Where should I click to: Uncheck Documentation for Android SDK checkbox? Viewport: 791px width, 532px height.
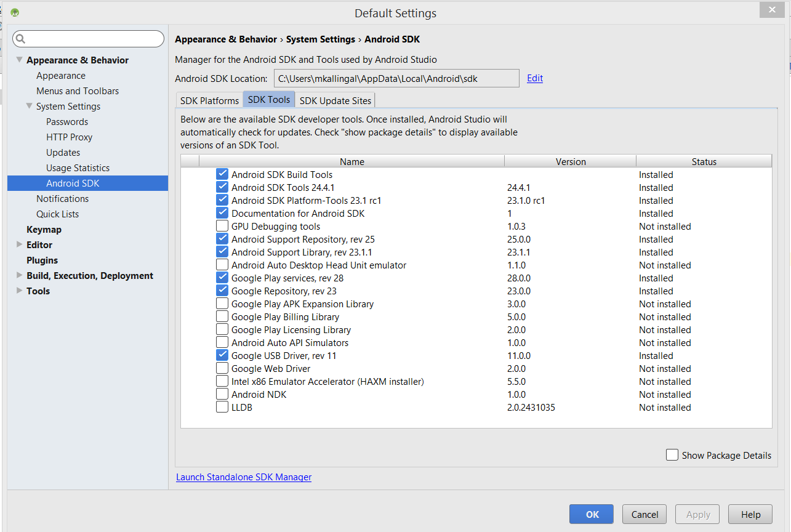tap(222, 213)
